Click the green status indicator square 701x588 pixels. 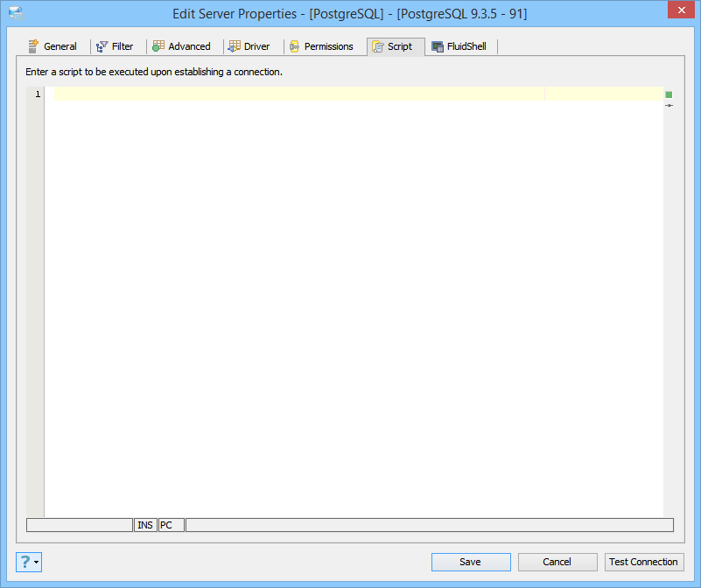pos(669,94)
